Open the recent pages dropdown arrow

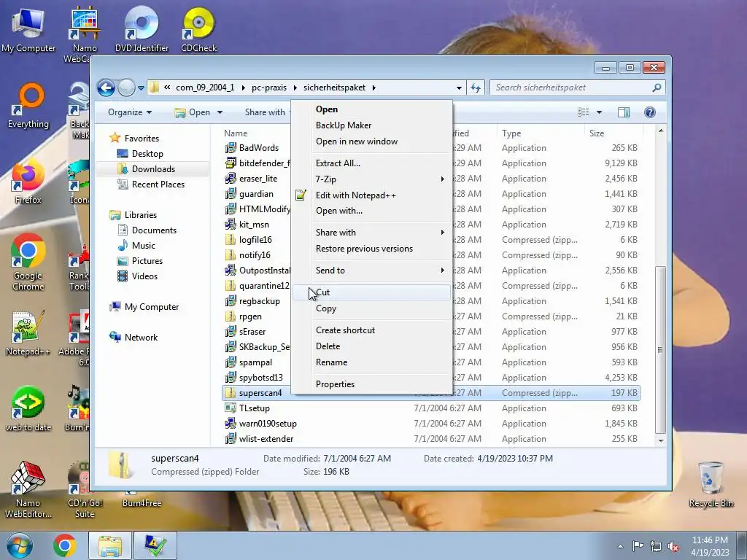[x=141, y=88]
